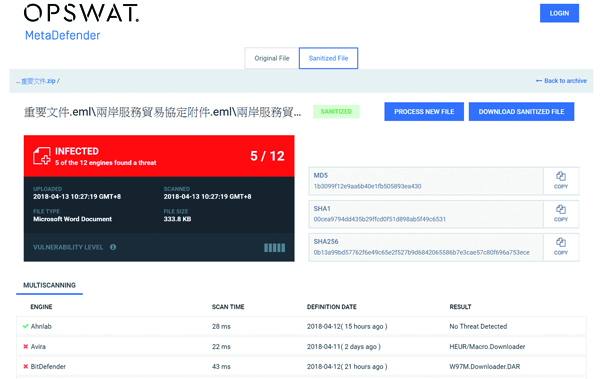This screenshot has width=600, height=379.
Task: Open the Multiscanning tab
Action: 49,285
